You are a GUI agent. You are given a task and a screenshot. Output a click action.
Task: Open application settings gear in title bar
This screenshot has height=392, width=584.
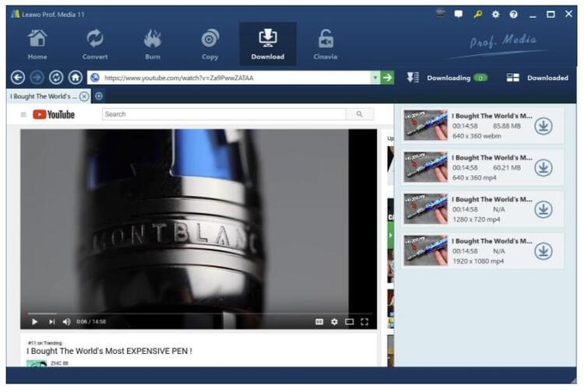(x=495, y=14)
